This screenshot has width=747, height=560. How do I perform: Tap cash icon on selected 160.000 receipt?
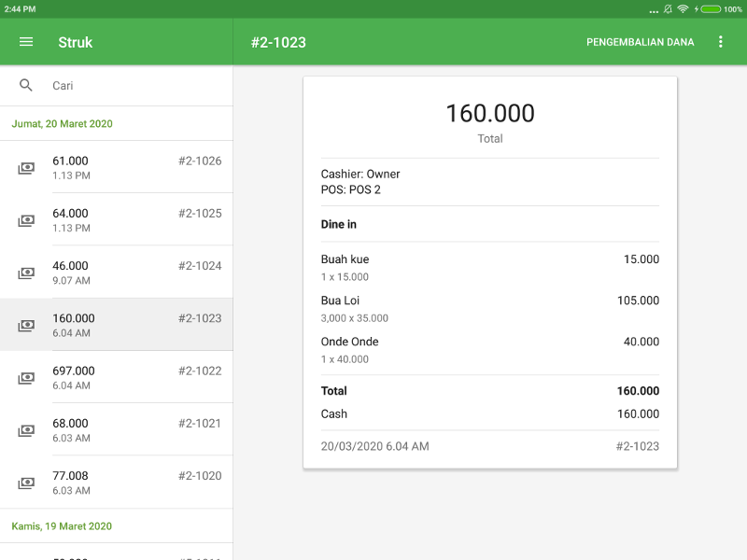26,326
